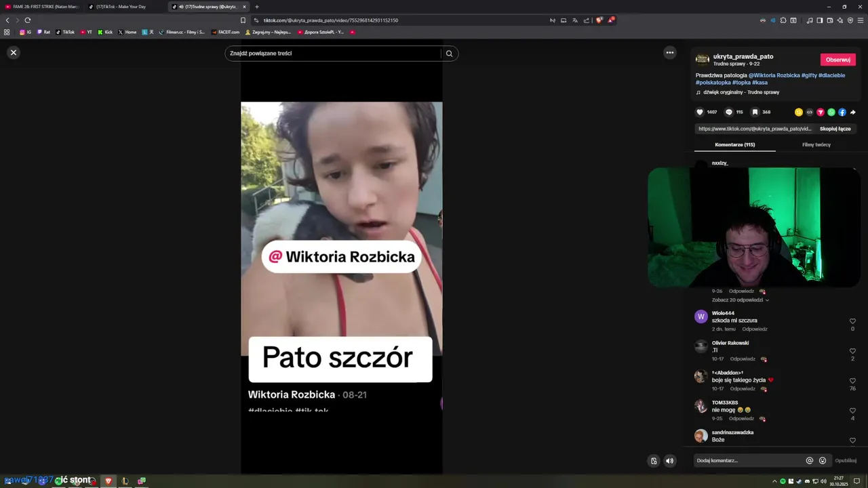Like Wiolo444's comment heart
Image resolution: width=868 pixels, height=488 pixels.
[x=852, y=321]
